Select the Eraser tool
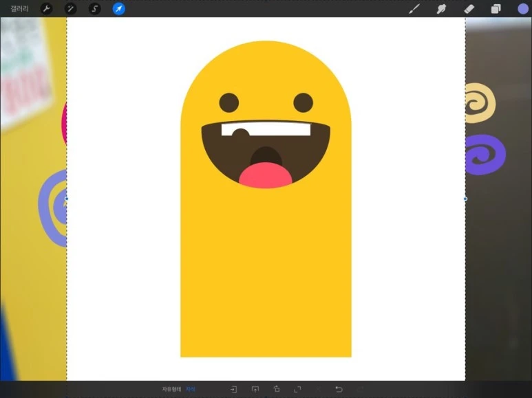532x398 pixels. 469,9
